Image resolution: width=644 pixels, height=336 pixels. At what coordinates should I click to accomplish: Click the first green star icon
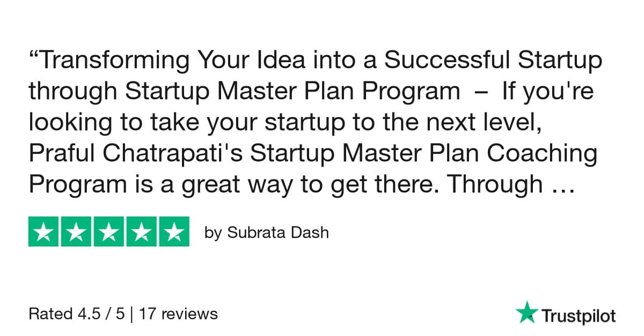tap(45, 232)
